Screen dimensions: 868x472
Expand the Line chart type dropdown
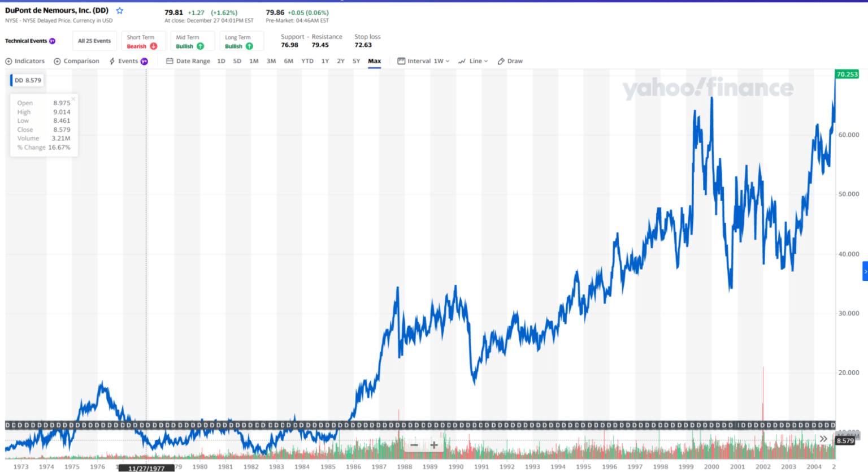point(473,61)
